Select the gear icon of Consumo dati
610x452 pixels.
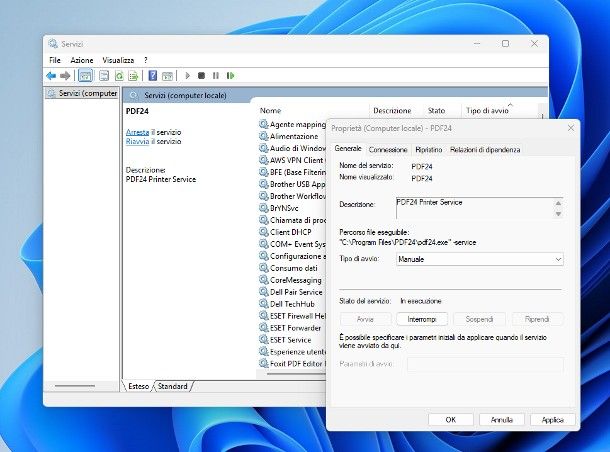[264, 268]
